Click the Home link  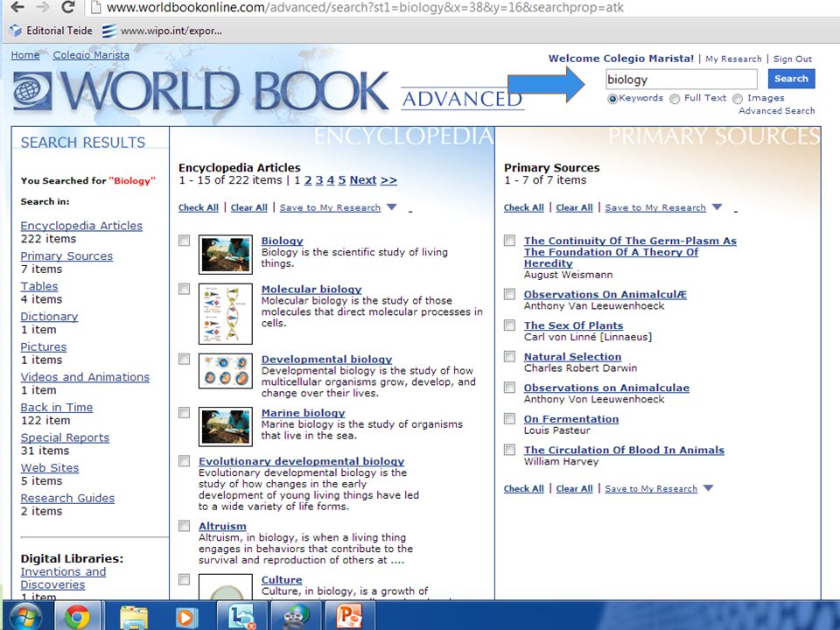[25, 55]
